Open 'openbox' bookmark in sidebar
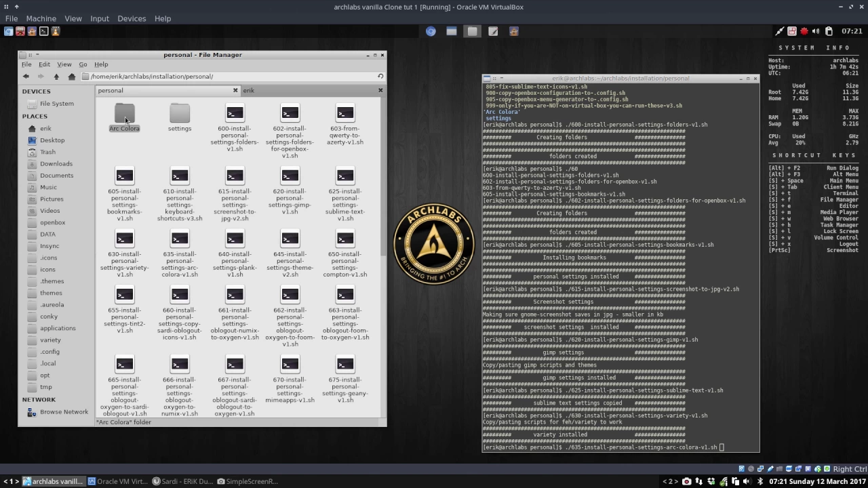This screenshot has width=868, height=488. pyautogui.click(x=52, y=222)
